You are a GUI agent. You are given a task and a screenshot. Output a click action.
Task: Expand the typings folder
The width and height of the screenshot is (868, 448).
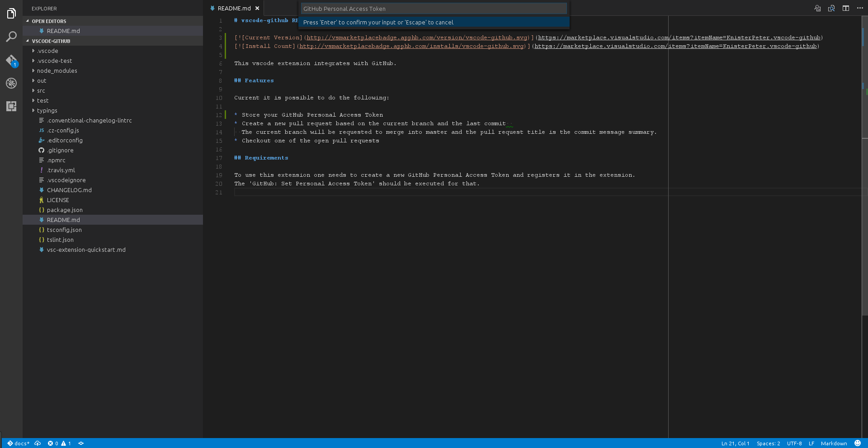point(113,110)
